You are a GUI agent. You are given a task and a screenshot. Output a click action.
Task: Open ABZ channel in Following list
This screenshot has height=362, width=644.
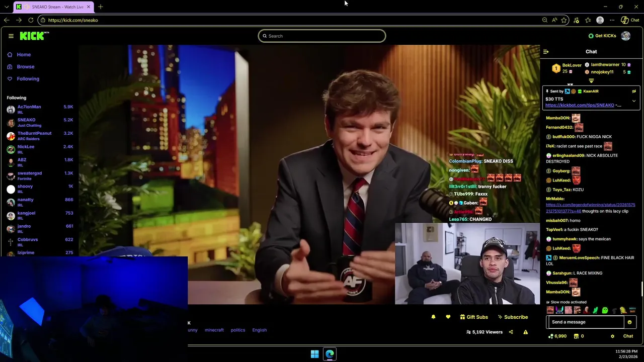(x=40, y=162)
